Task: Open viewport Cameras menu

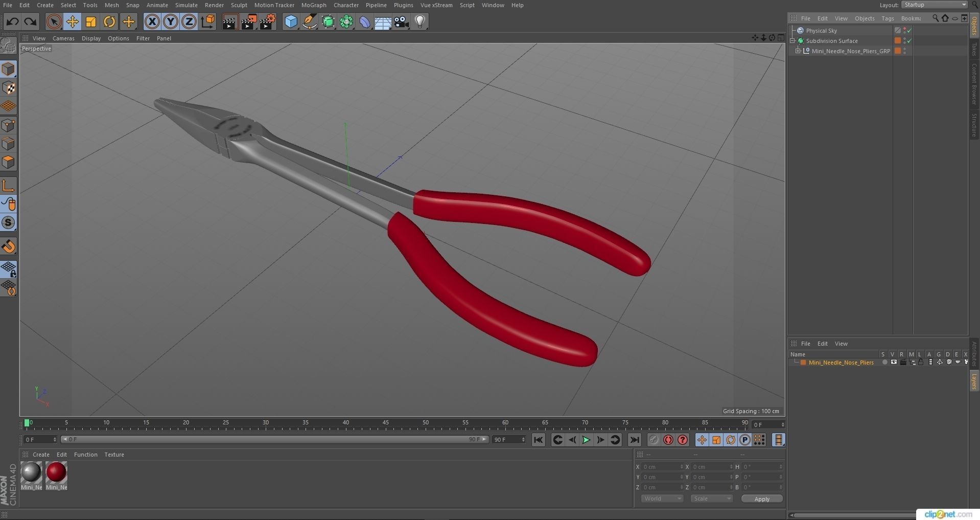Action: tap(63, 38)
